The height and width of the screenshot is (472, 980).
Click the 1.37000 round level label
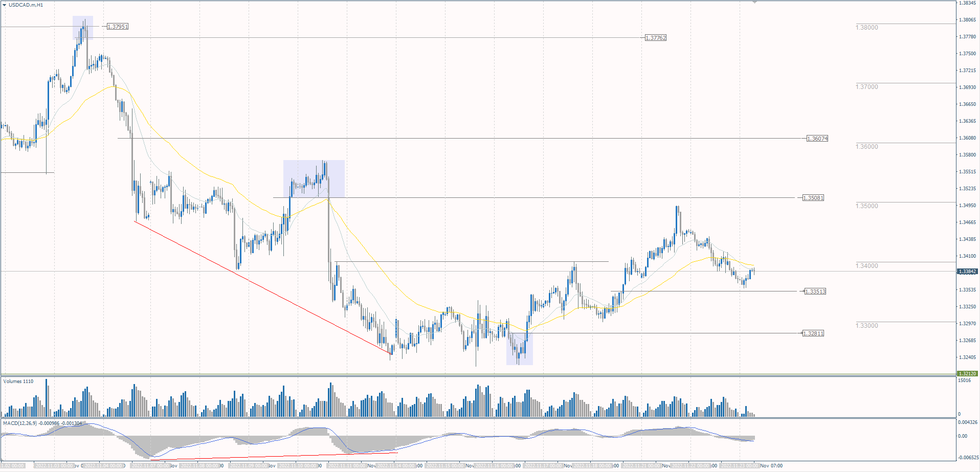pos(867,87)
